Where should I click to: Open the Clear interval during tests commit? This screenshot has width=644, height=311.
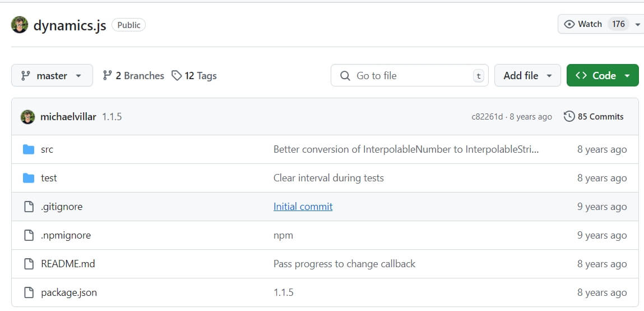point(328,178)
